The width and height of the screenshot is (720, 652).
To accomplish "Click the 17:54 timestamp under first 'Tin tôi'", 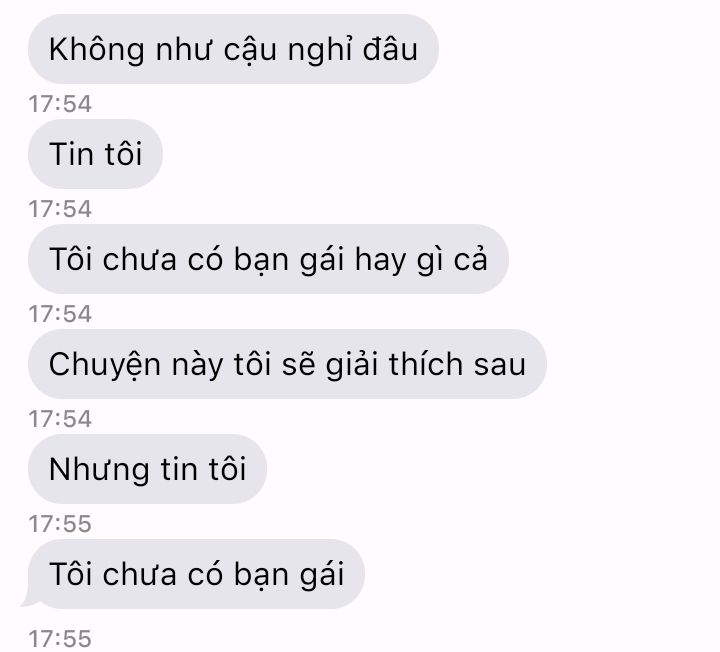I will coord(60,209).
